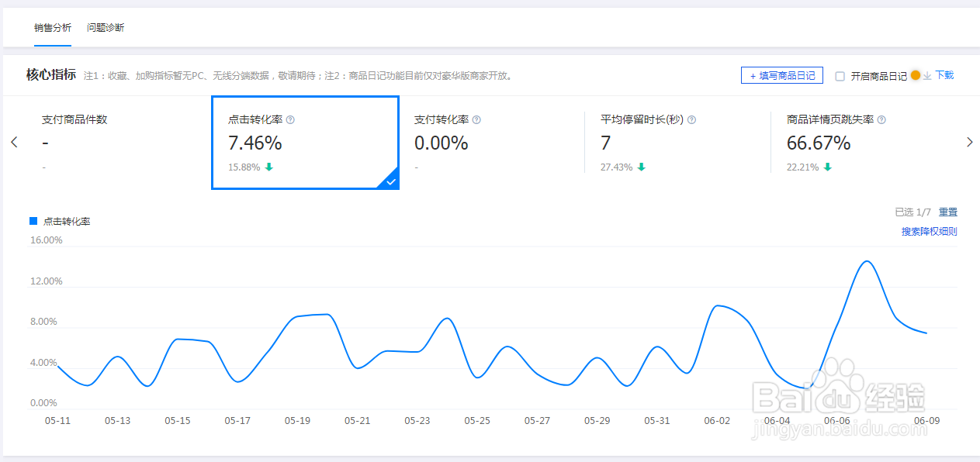This screenshot has height=462, width=980.
Task: Click the 0.00% 支付转化率 value
Action: [x=442, y=143]
